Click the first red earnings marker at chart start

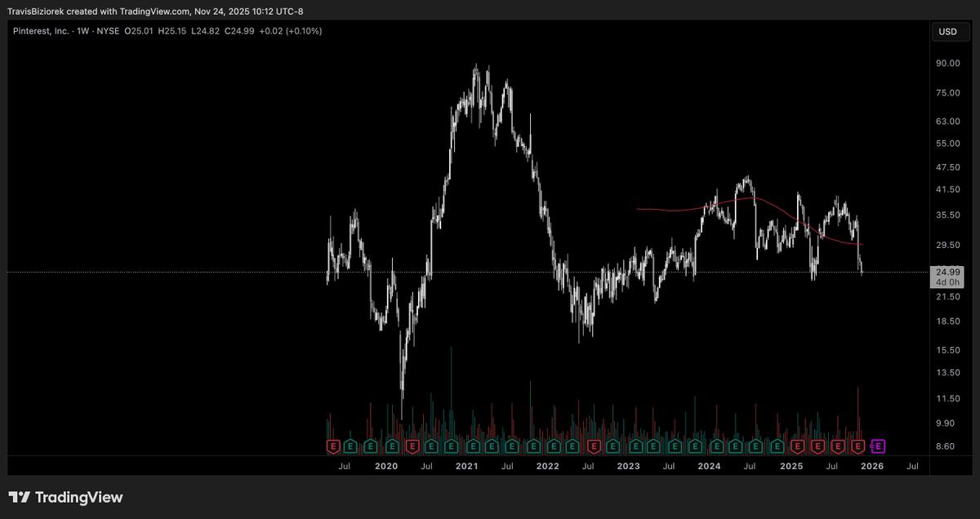(333, 446)
